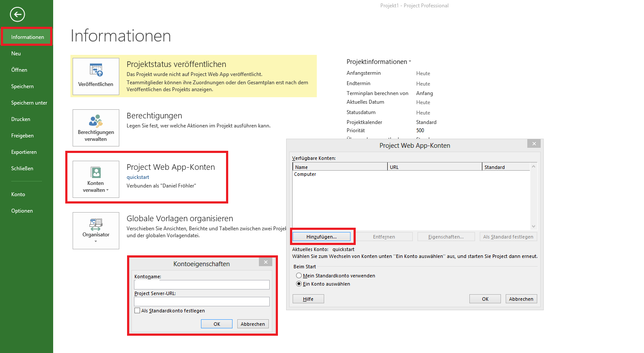
Task: Enable Als Standardkonto festlegen checkbox
Action: 137,311
